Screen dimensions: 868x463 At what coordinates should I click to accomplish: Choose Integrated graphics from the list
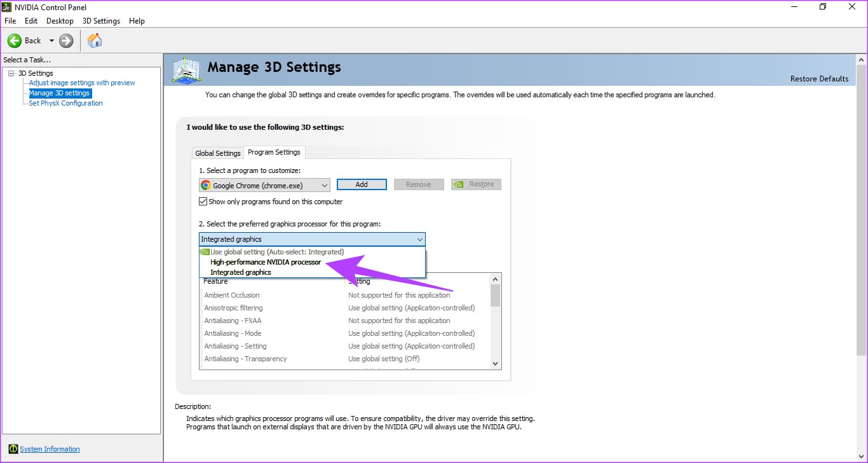pyautogui.click(x=241, y=272)
